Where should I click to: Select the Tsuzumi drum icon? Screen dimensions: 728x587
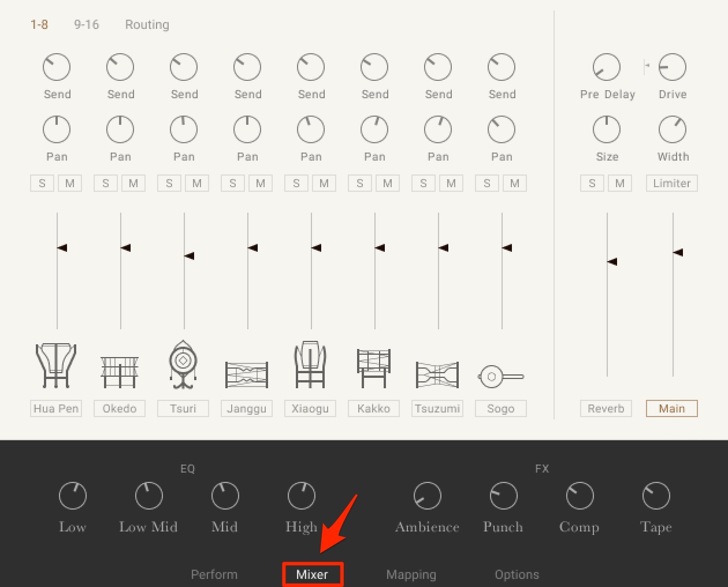pos(437,374)
